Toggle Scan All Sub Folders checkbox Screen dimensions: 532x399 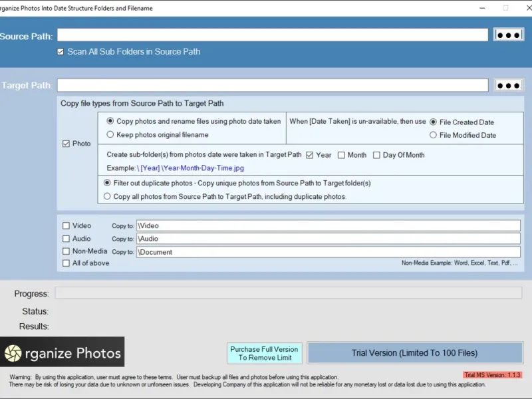point(61,52)
